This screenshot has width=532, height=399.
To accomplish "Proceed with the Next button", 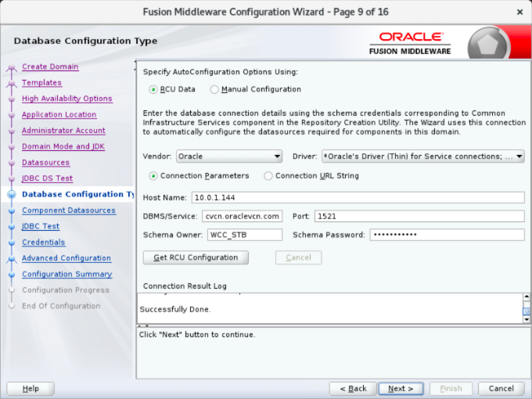I will (401, 389).
